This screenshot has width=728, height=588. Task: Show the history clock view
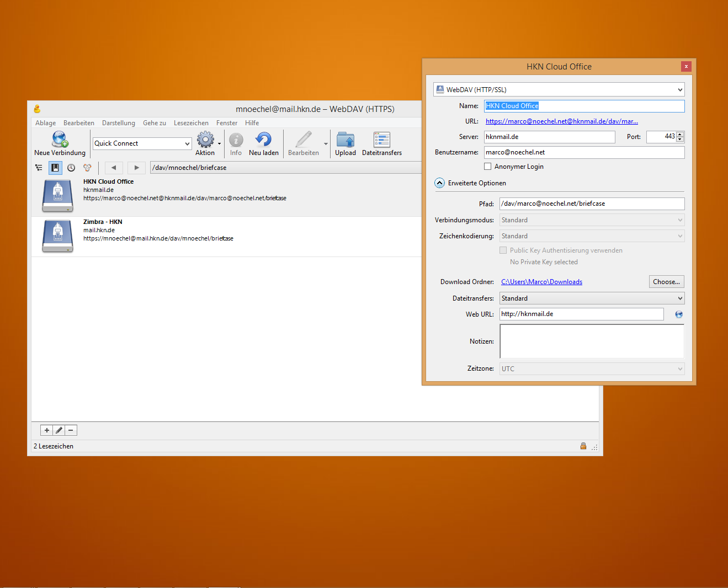click(71, 168)
